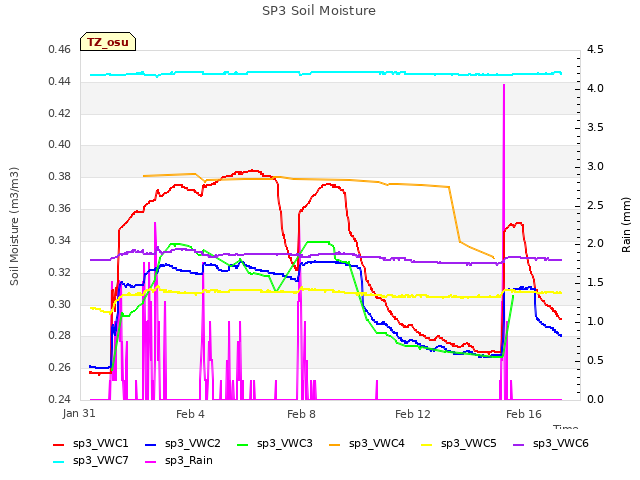Viewport: 640px width, 480px height.
Task: Click the purple sp3_VWC6 legend color marker
Action: (x=518, y=444)
